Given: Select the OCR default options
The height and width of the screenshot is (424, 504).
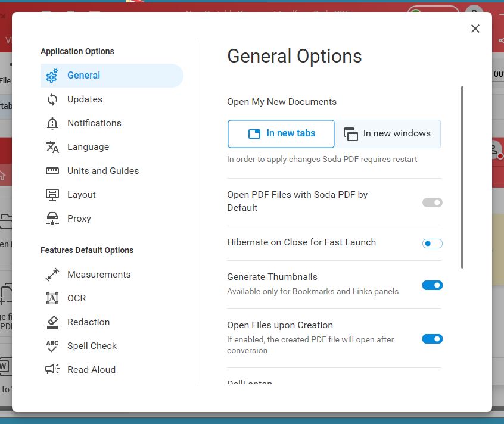Looking at the screenshot, I should tap(112, 298).
